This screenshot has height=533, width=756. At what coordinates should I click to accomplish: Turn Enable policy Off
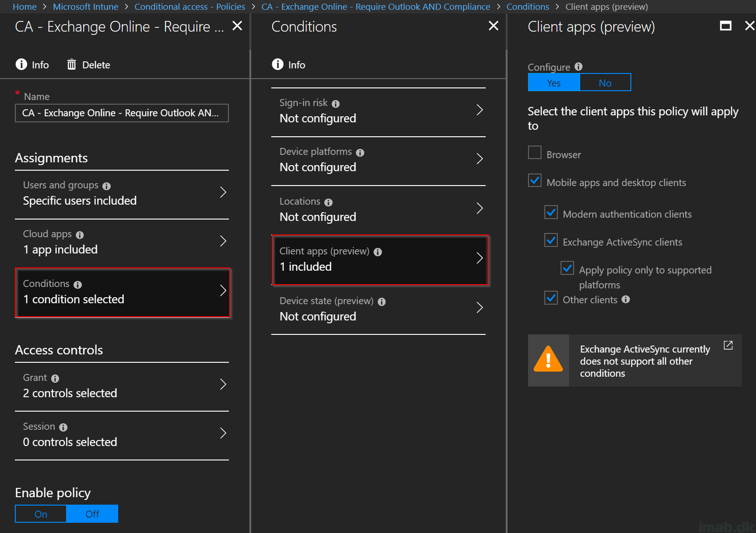[92, 513]
